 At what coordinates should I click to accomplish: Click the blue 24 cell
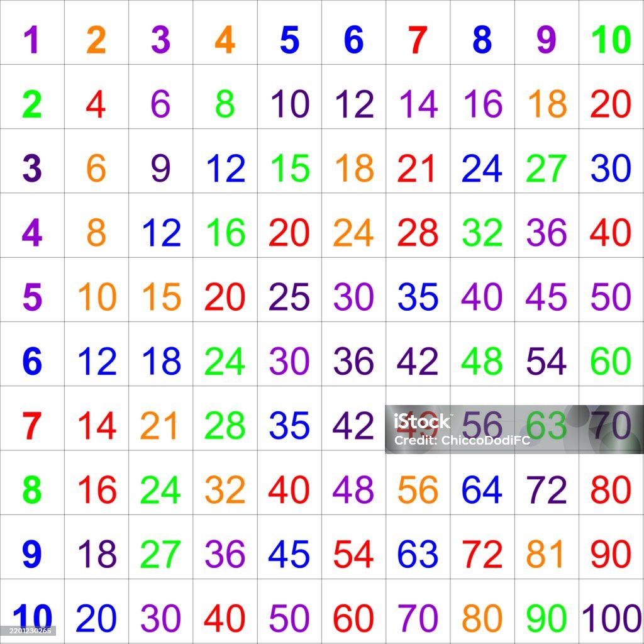pyautogui.click(x=482, y=169)
